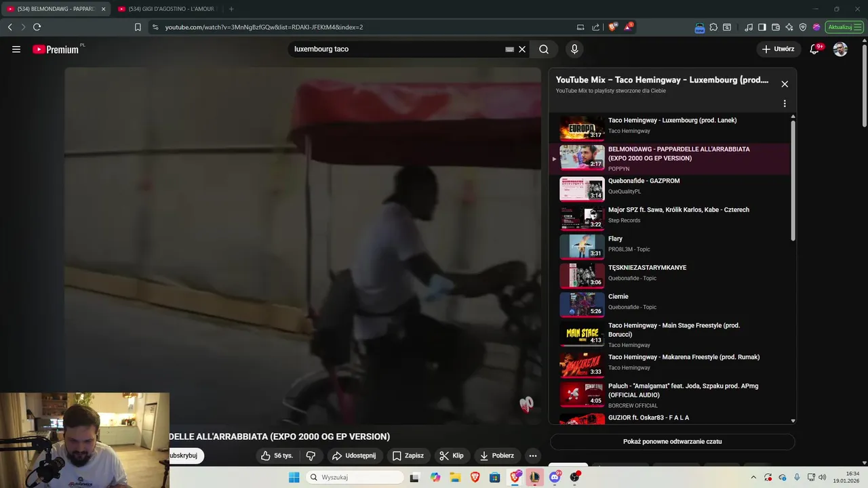Open a new browser tab with plus

pyautogui.click(x=231, y=9)
